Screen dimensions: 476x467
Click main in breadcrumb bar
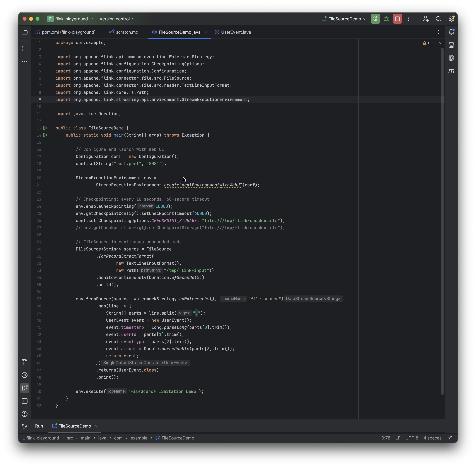tap(85, 438)
